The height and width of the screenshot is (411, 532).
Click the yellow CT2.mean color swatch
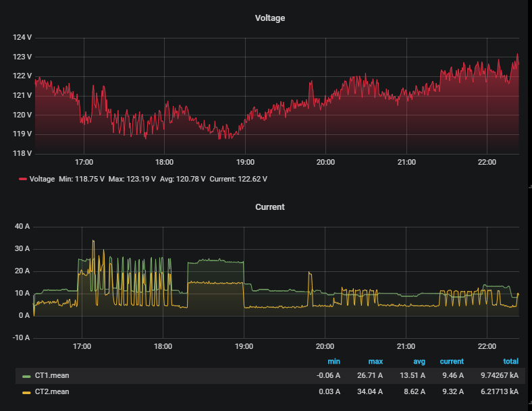click(26, 391)
